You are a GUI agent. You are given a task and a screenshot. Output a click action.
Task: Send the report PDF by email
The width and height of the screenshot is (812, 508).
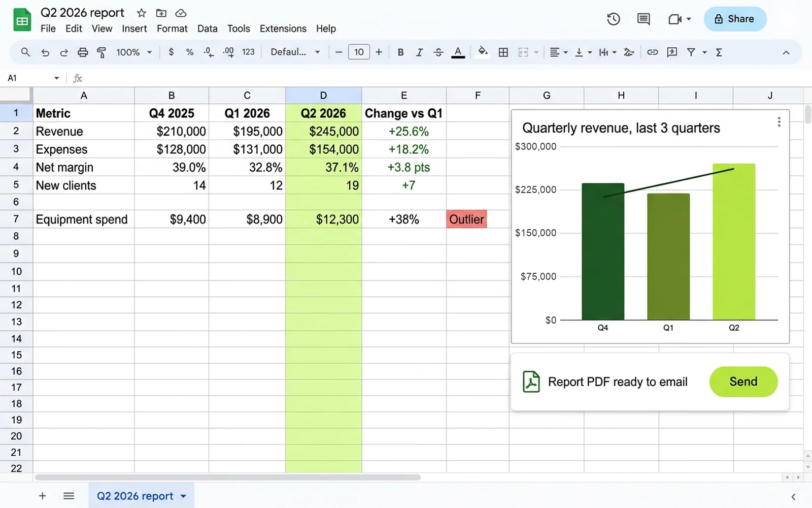click(743, 382)
